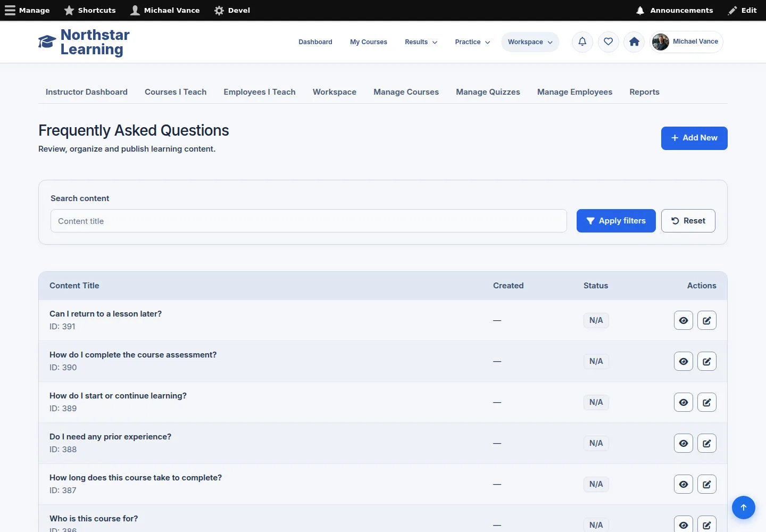View 'How do I complete the course assessment?'
Screen dimensions: 766x532
point(684,361)
